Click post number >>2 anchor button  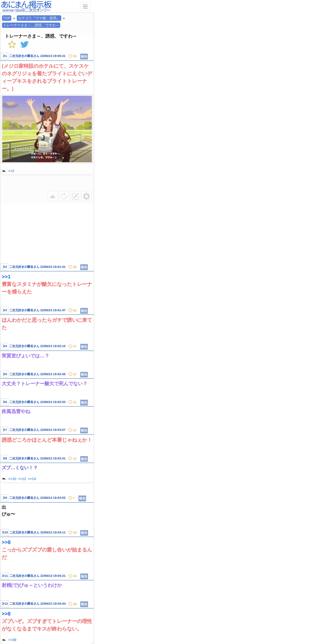5,267
